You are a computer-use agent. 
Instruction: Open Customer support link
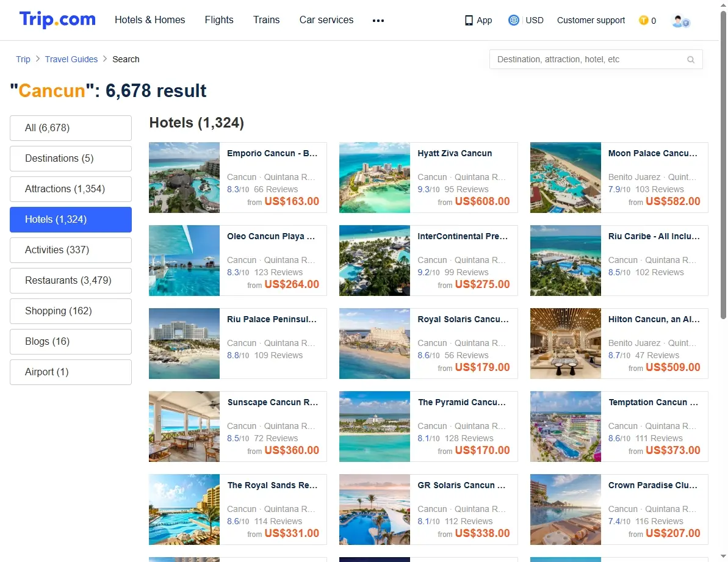point(591,20)
